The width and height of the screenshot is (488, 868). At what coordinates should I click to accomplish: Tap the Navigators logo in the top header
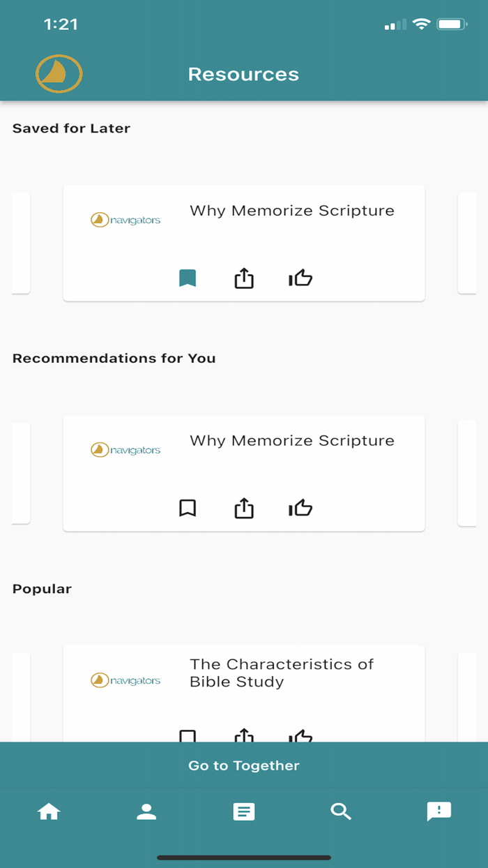coord(59,73)
